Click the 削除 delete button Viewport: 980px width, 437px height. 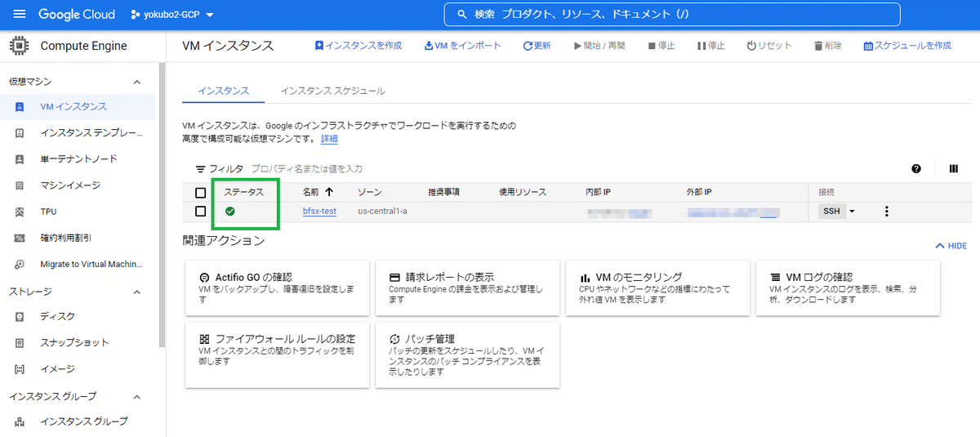click(828, 46)
